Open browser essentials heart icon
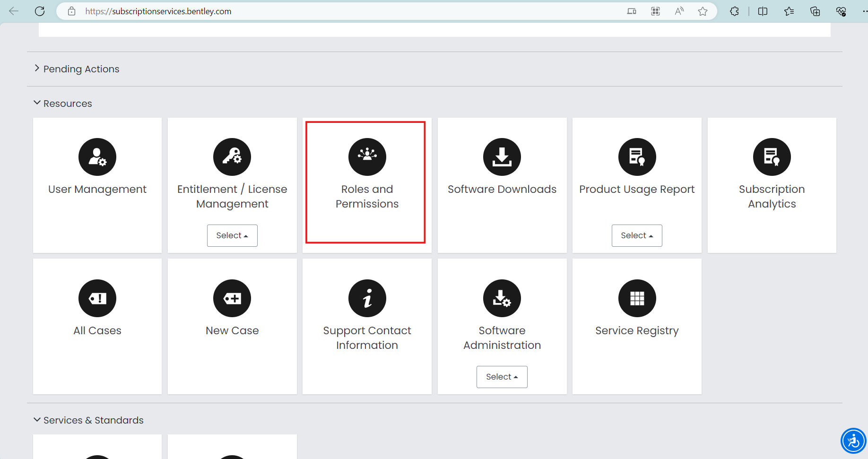This screenshot has width=868, height=459. (841, 11)
